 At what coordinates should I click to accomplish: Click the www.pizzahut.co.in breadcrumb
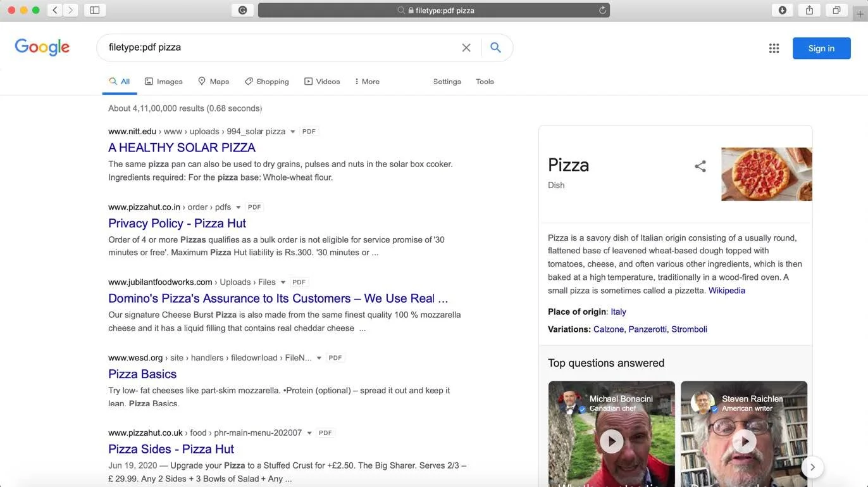pos(144,207)
